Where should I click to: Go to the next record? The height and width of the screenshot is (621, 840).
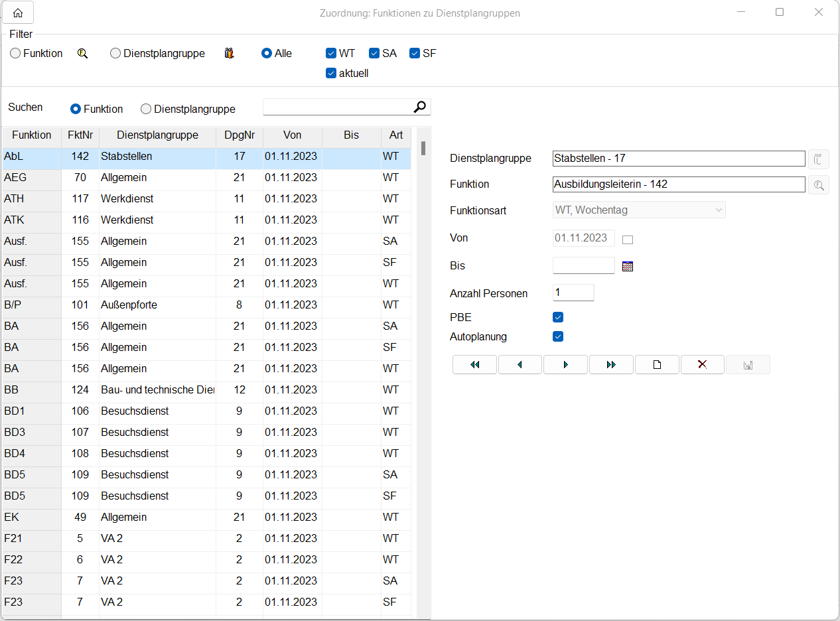point(565,365)
